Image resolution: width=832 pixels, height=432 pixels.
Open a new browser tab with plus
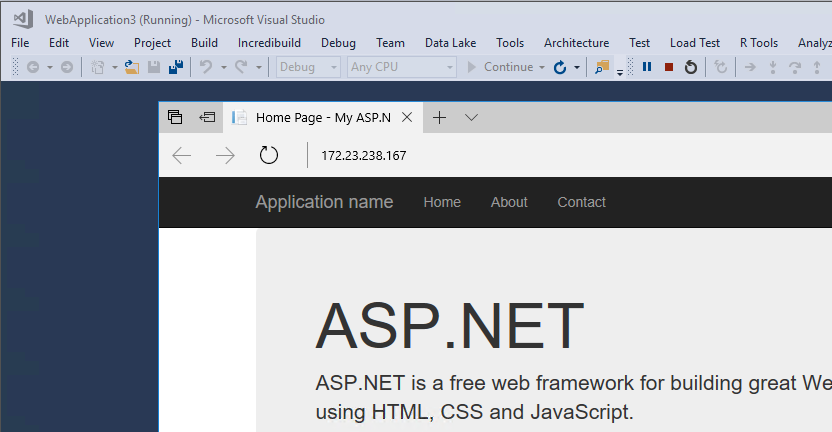439,117
